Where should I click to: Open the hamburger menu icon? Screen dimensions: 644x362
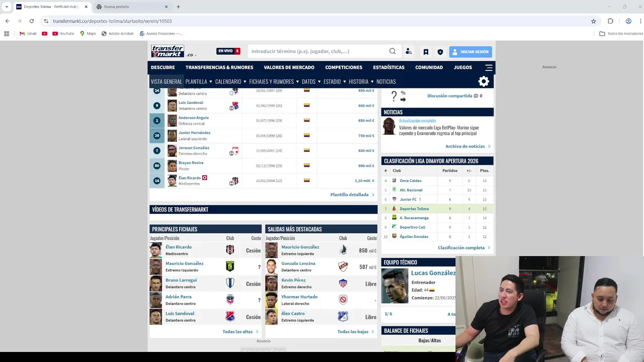(x=489, y=67)
